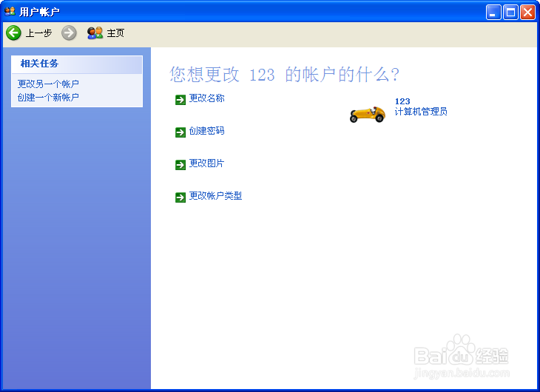Click the heading 您想更改 123 的帐户的什么?
The height and width of the screenshot is (392, 540).
pos(285,75)
